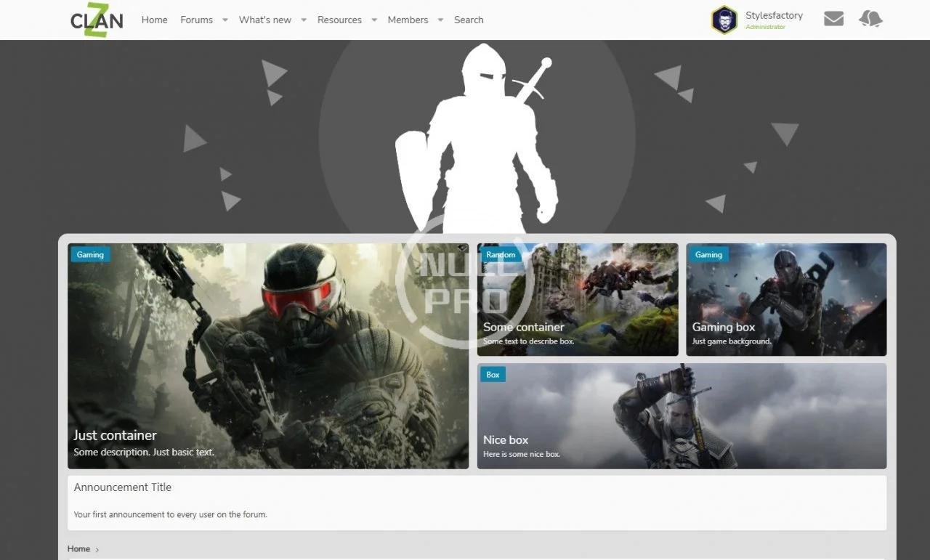Open the Gaming box thumbnail

coord(785,298)
